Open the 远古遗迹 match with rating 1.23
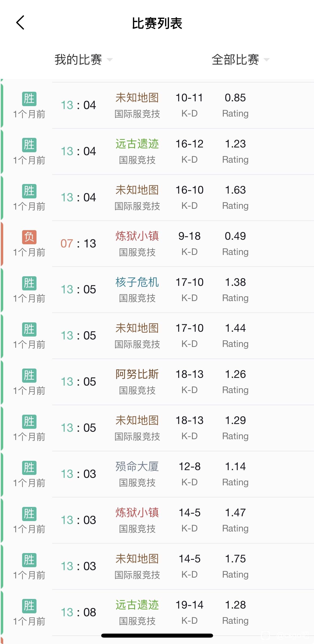Image resolution: width=314 pixels, height=644 pixels. click(157, 151)
